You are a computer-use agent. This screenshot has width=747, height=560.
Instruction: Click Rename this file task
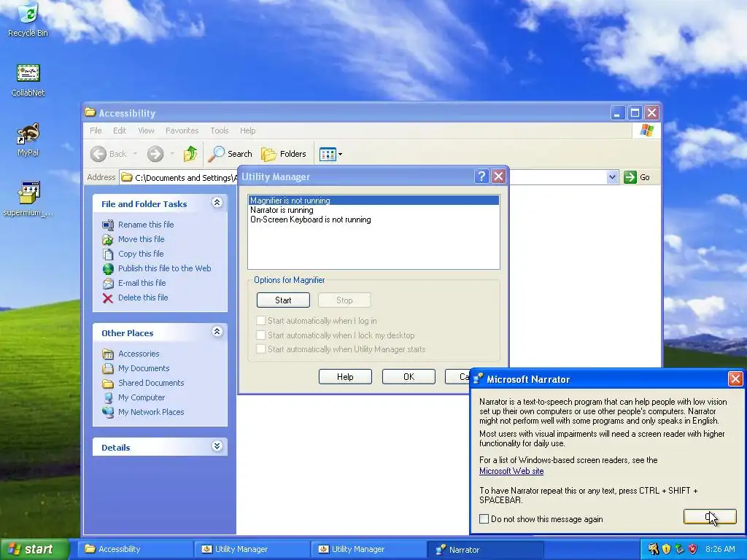(x=146, y=225)
